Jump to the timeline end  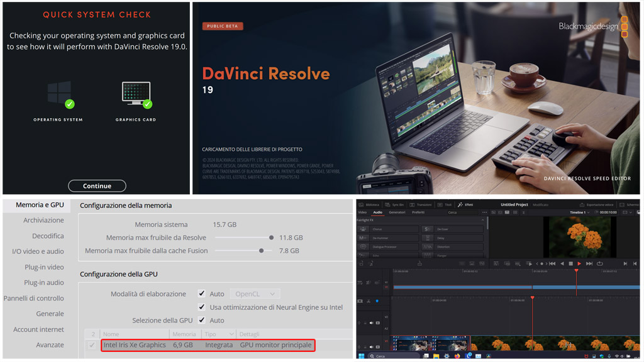[x=589, y=263]
